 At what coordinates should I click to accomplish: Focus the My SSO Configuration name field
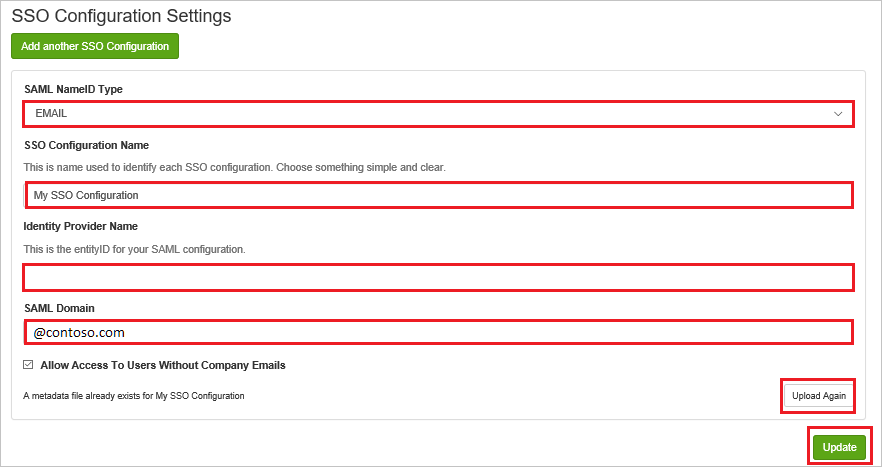[438, 195]
